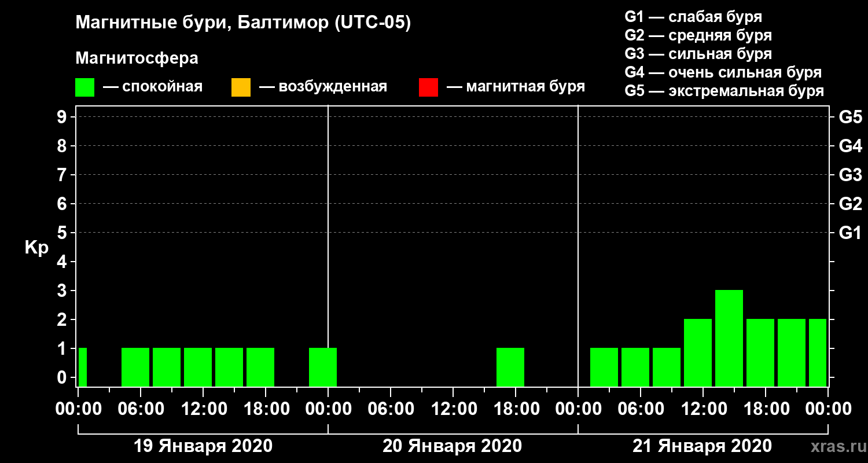The width and height of the screenshot is (868, 463).
Task: Click the '— спокойная' legend label
Action: pos(153,87)
